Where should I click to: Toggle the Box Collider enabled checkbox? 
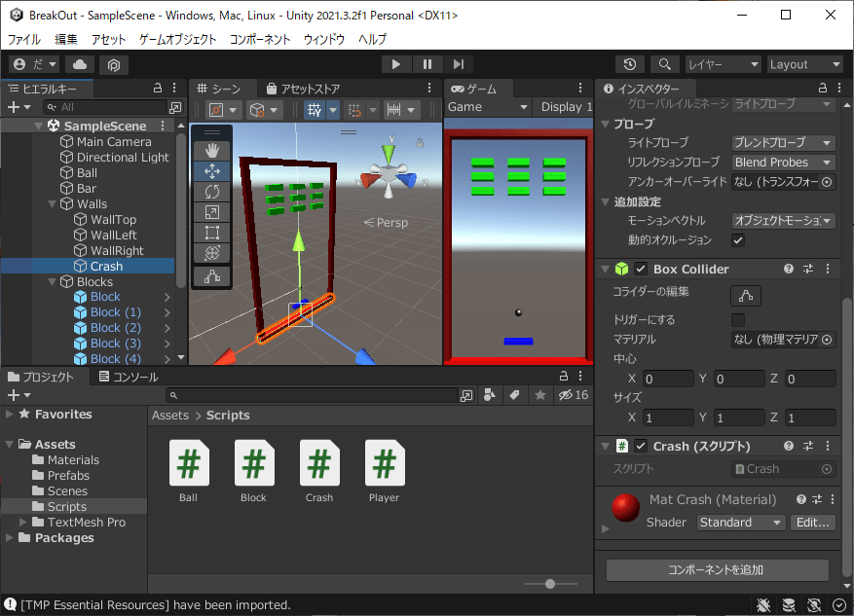641,270
